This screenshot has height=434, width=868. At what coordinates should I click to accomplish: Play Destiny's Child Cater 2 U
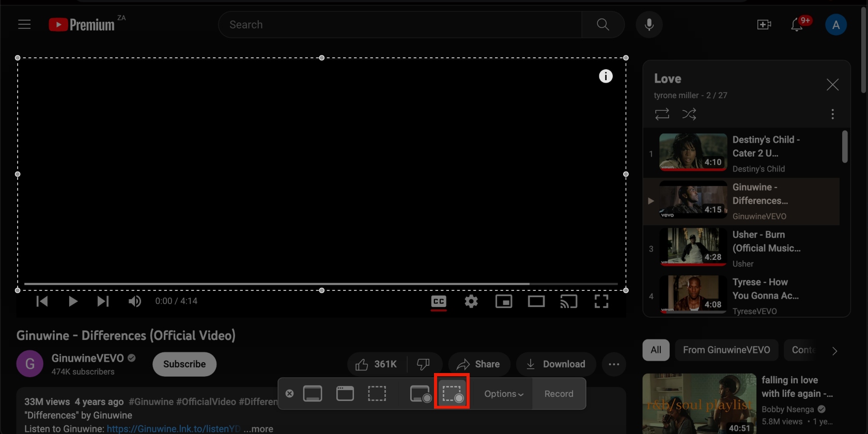click(x=741, y=153)
